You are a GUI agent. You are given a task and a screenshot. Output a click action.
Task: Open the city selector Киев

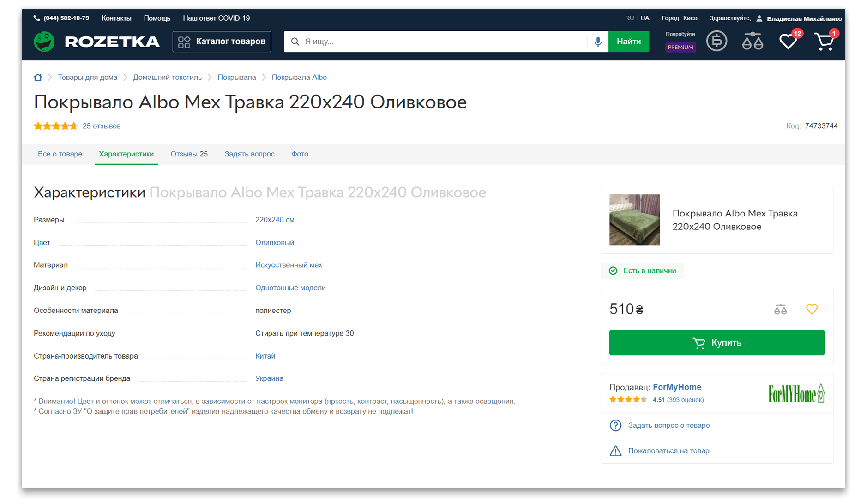[690, 18]
